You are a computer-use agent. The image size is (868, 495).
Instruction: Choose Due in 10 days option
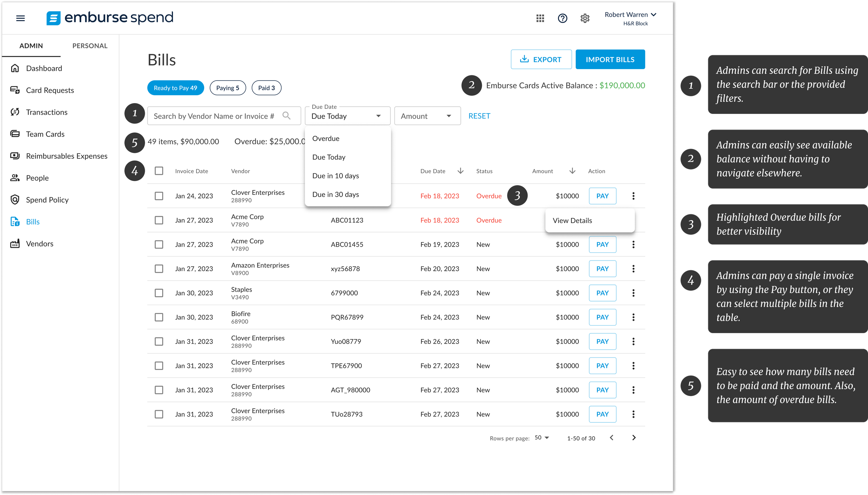point(348,176)
